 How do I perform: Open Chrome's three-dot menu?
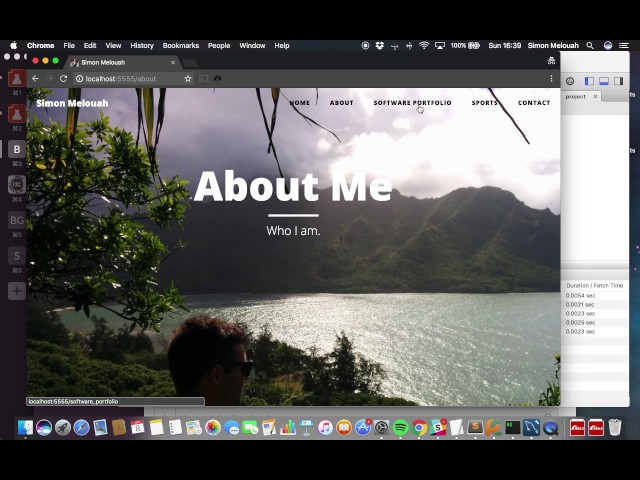(551, 78)
